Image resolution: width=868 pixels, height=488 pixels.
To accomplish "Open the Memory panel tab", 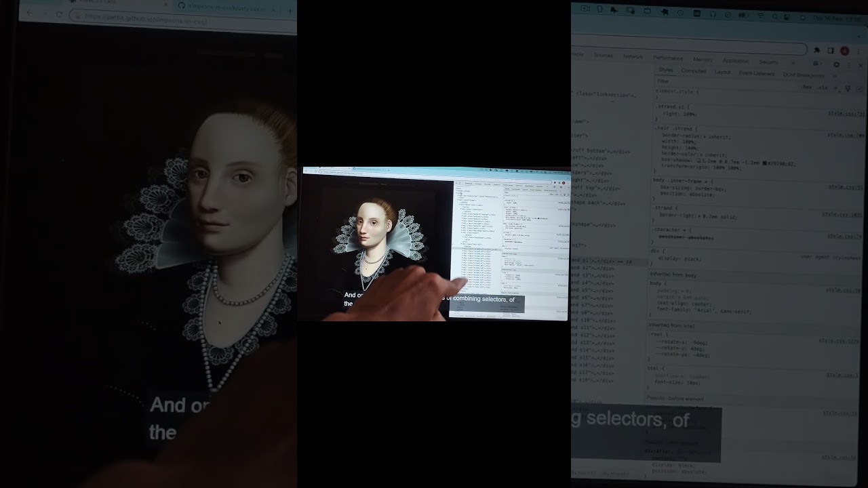I will (703, 60).
